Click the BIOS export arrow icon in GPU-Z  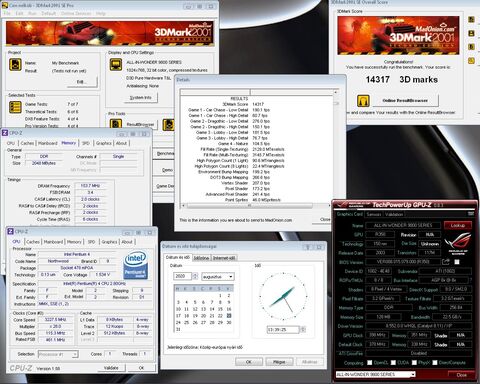[x=446, y=262]
